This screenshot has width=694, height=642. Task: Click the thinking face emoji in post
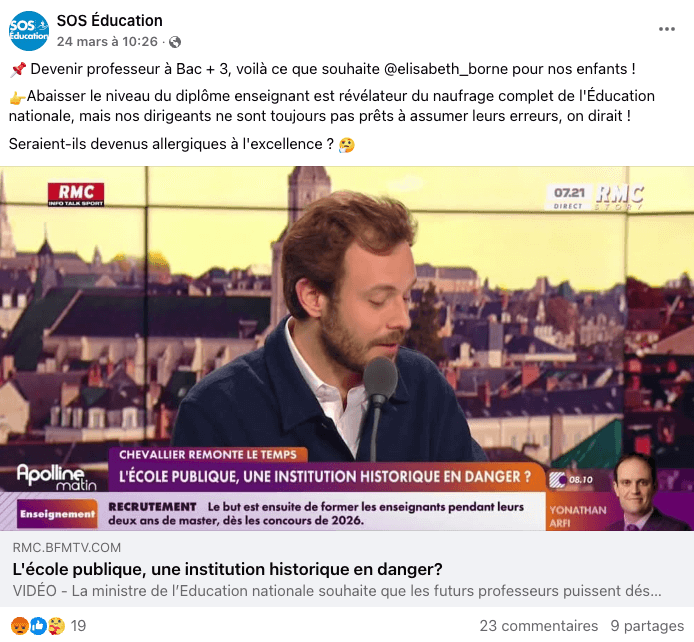347,145
